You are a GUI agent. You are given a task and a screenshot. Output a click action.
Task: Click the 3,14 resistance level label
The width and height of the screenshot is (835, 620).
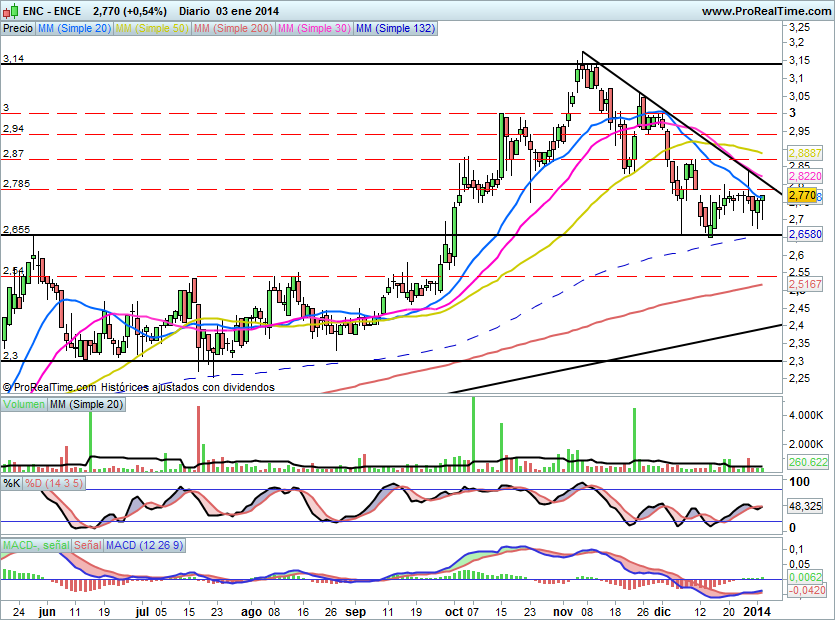point(13,59)
